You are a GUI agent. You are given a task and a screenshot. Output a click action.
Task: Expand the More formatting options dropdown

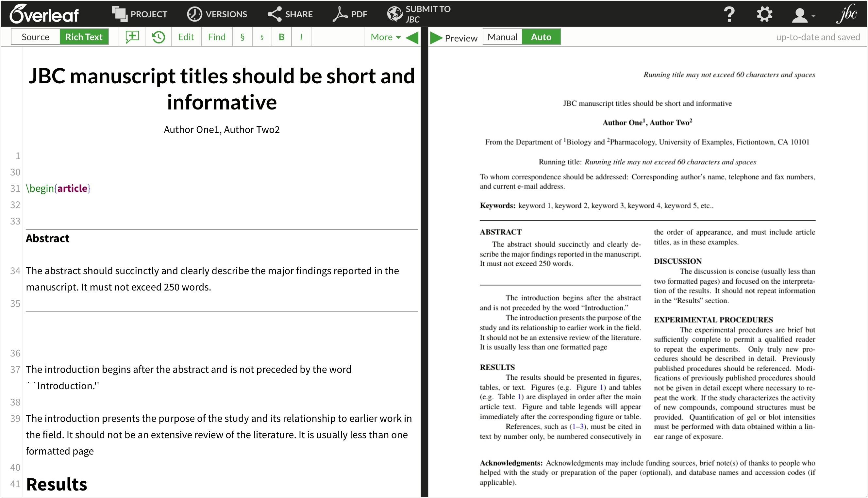(385, 37)
